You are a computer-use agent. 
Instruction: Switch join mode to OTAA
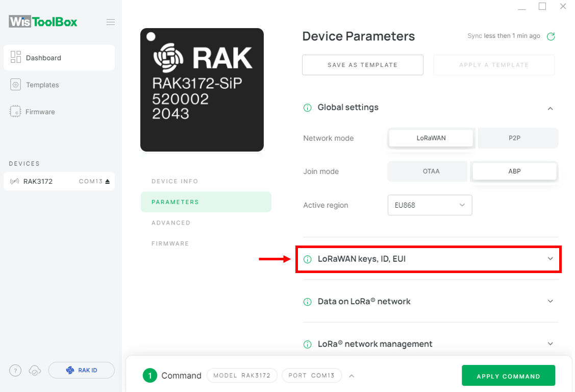tap(427, 171)
